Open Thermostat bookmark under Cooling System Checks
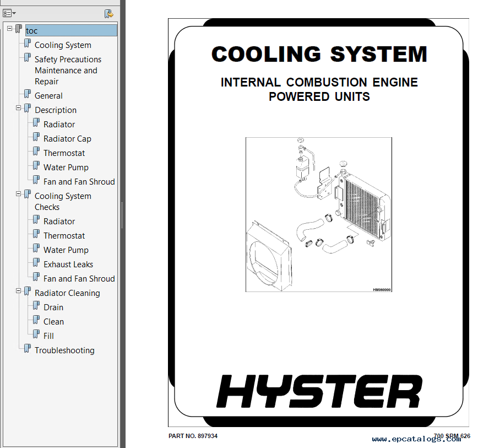489x448 pixels. point(64,236)
